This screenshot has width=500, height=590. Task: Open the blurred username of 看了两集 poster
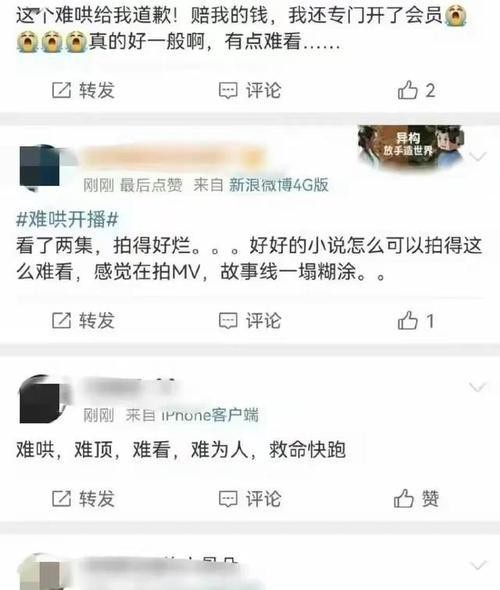tap(174, 157)
